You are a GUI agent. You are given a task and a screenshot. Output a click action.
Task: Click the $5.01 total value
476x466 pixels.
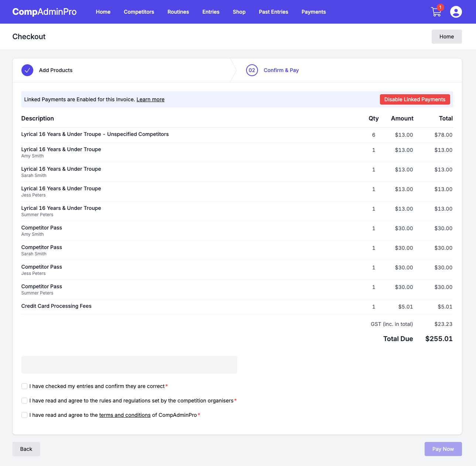pyautogui.click(x=445, y=307)
